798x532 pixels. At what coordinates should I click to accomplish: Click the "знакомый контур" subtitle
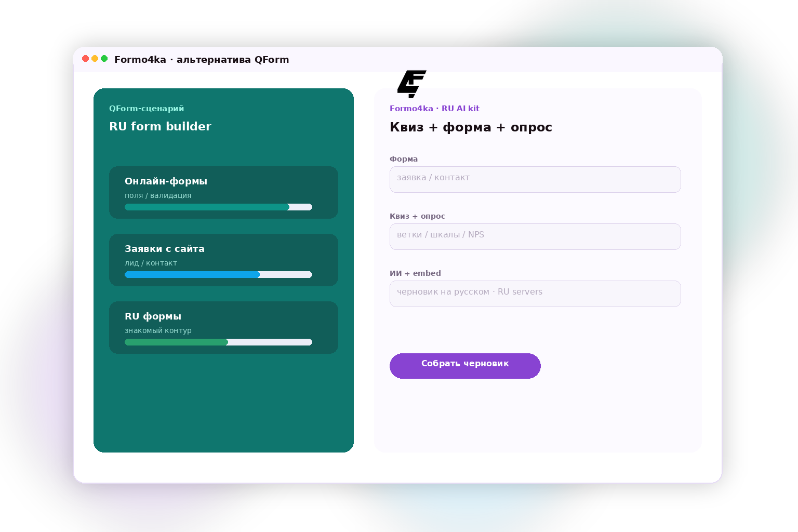click(158, 330)
